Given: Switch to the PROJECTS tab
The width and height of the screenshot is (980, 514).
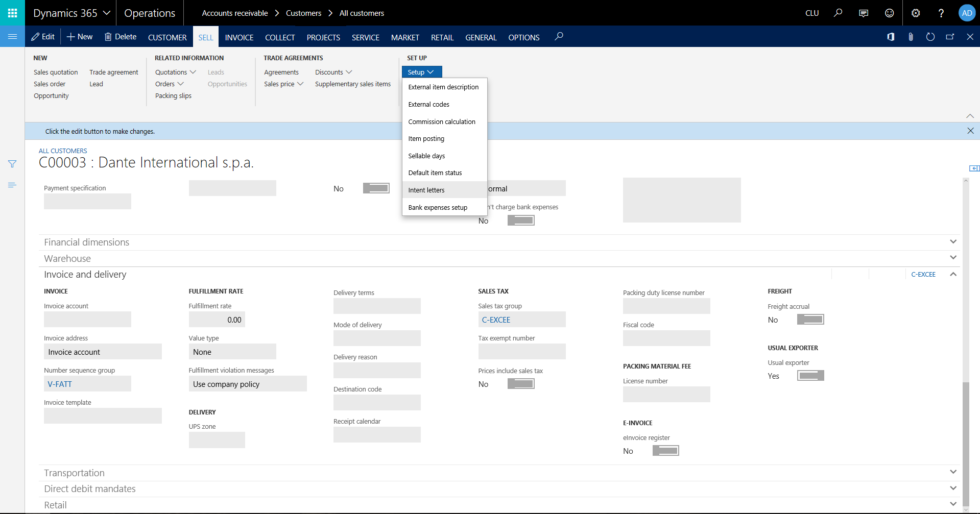Looking at the screenshot, I should pos(323,37).
